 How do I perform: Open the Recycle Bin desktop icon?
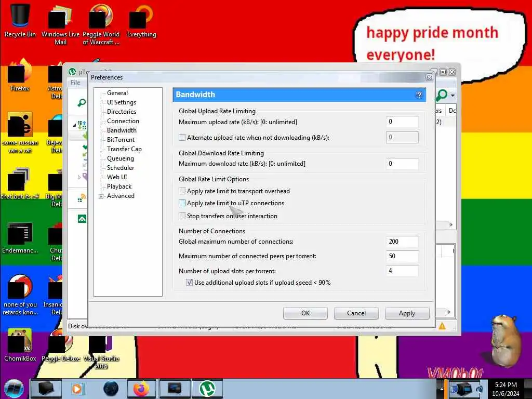point(20,20)
